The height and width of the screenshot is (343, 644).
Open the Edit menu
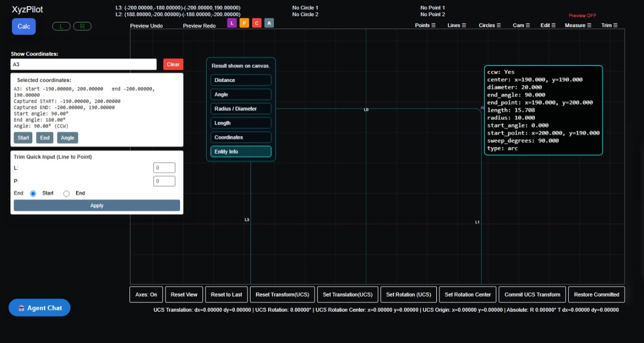click(547, 25)
